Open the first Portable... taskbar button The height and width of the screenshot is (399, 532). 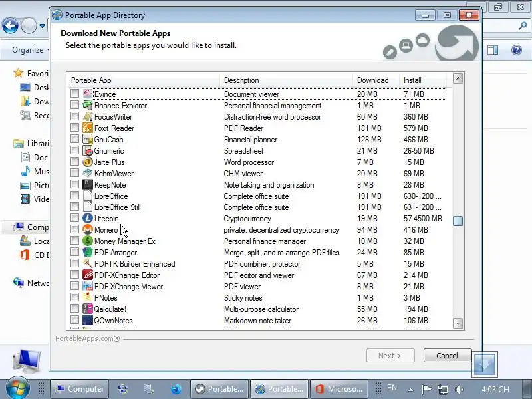[219, 389]
